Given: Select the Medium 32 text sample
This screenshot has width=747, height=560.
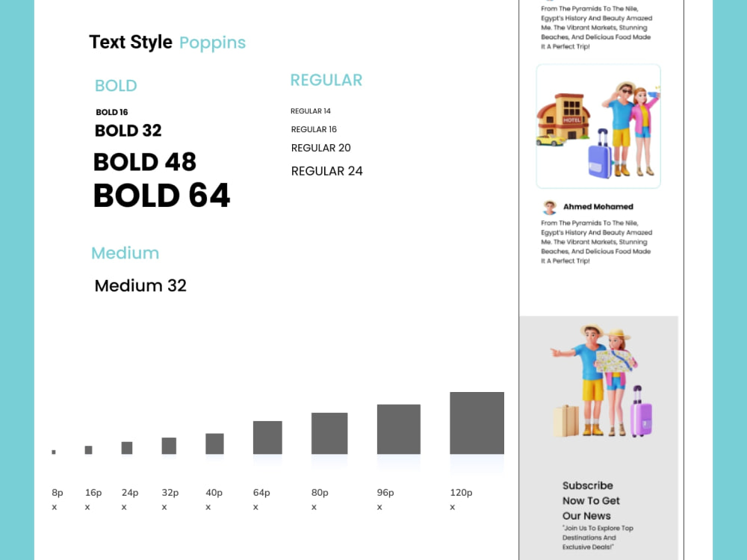Looking at the screenshot, I should point(140,286).
